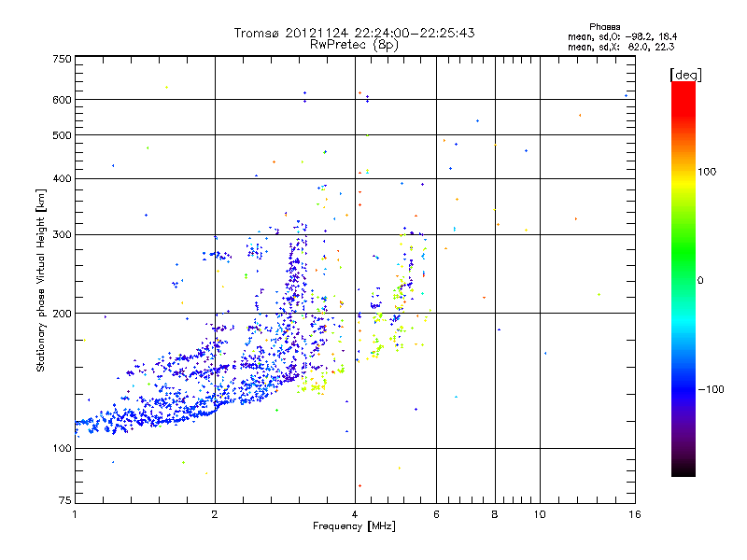This screenshot has height=560, width=747.
Task: Click the y-axis tick label '400'
Action: point(62,178)
